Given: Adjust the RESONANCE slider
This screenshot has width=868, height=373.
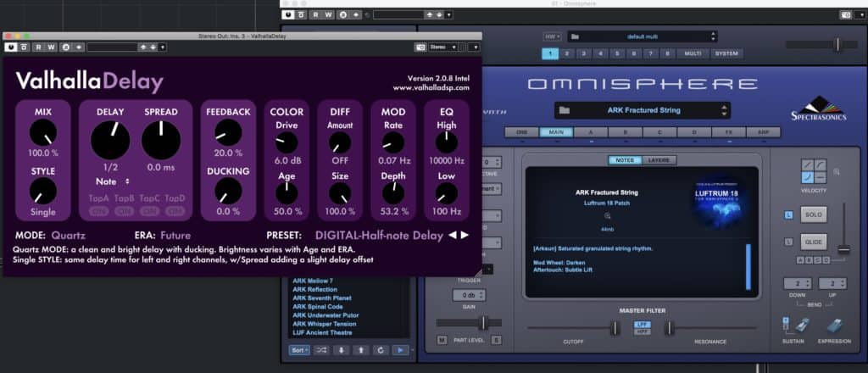Looking at the screenshot, I should pos(669,328).
